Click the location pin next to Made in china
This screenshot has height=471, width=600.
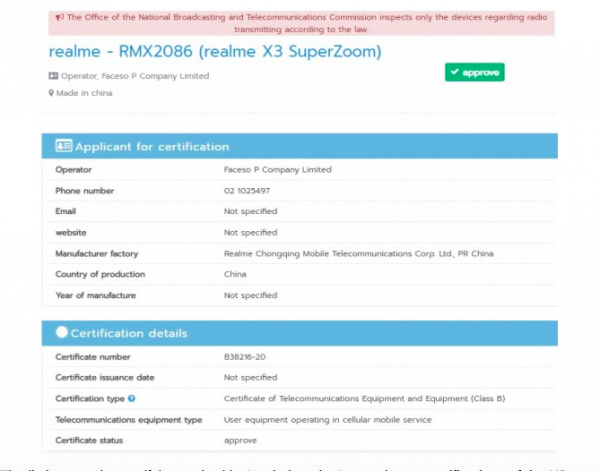coord(51,93)
